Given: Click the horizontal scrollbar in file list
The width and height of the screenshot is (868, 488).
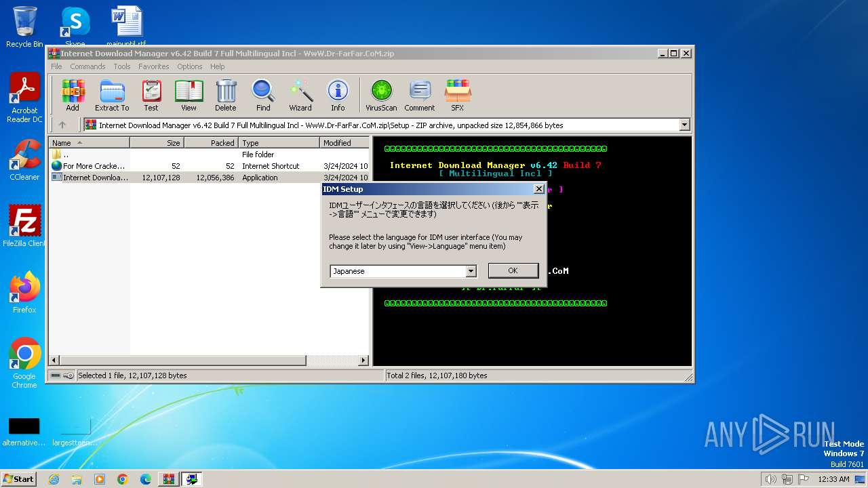Looking at the screenshot, I should (183, 361).
